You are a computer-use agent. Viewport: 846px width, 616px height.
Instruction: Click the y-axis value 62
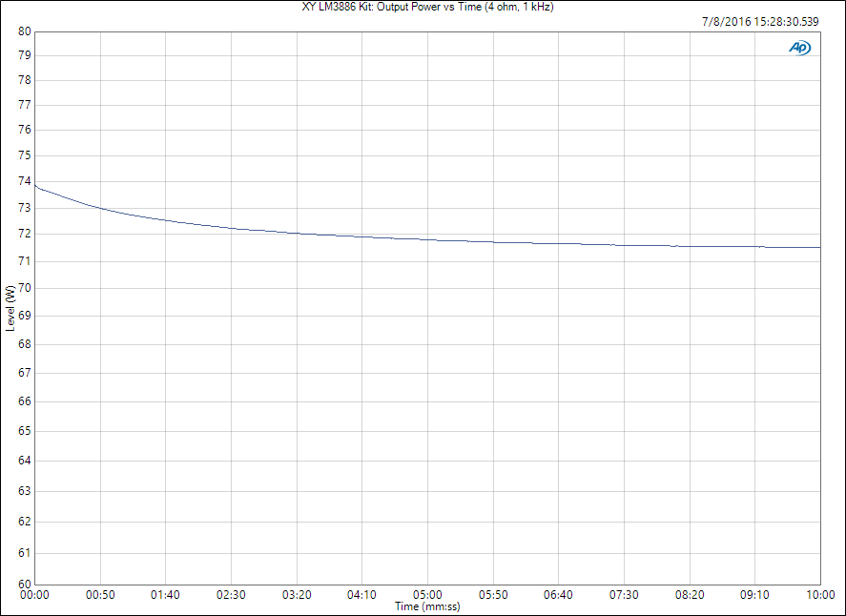[24, 522]
